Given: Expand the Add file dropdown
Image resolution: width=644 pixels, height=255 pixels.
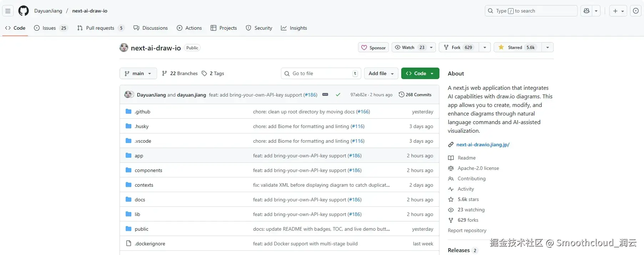Looking at the screenshot, I should 381,73.
